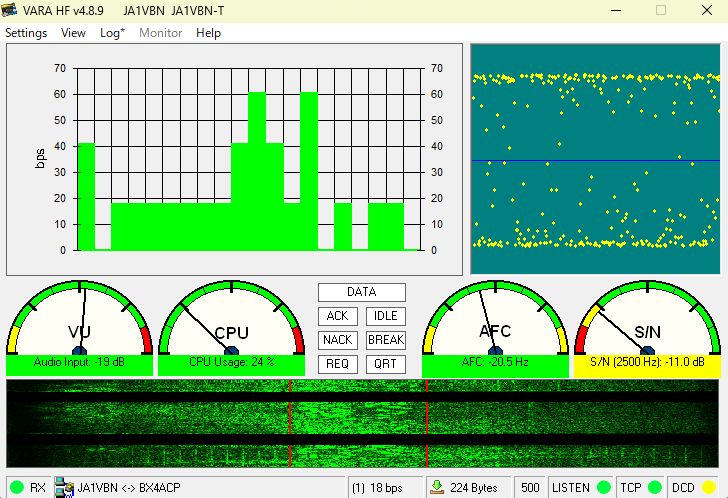Close the VARA HF window

tap(707, 10)
